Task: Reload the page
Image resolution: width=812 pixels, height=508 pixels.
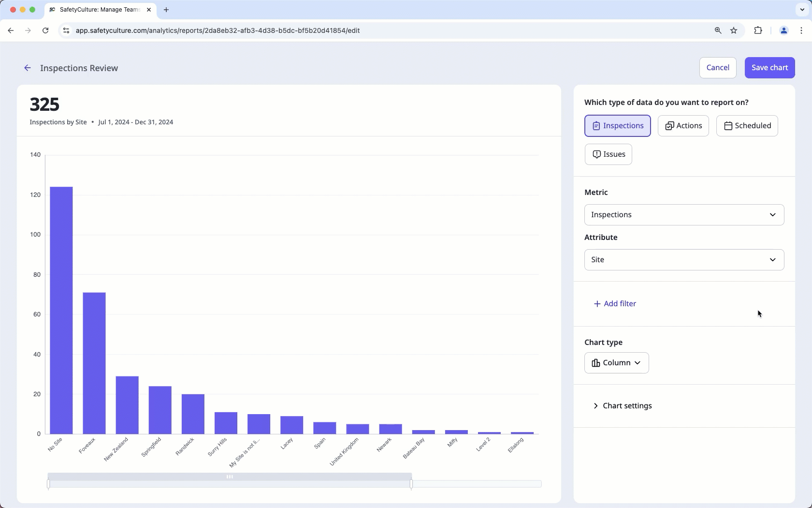Action: point(45,30)
